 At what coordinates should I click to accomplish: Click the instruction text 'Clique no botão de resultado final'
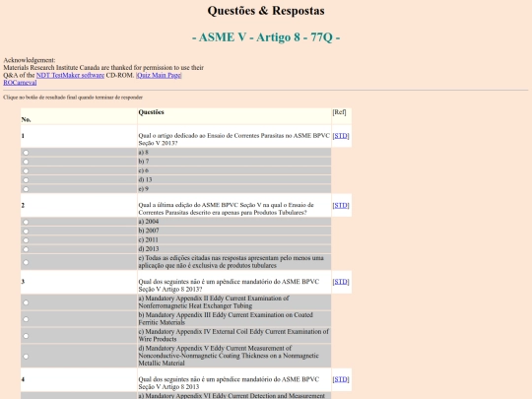coord(73,98)
